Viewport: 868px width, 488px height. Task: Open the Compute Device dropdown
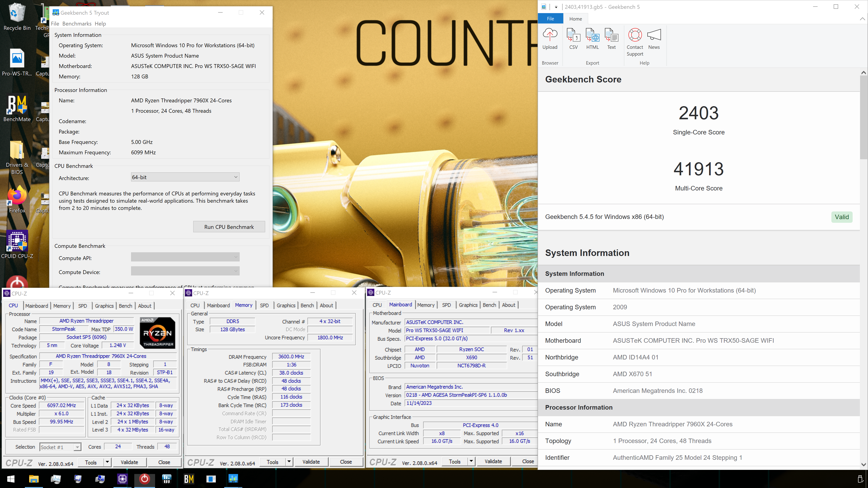pyautogui.click(x=185, y=271)
